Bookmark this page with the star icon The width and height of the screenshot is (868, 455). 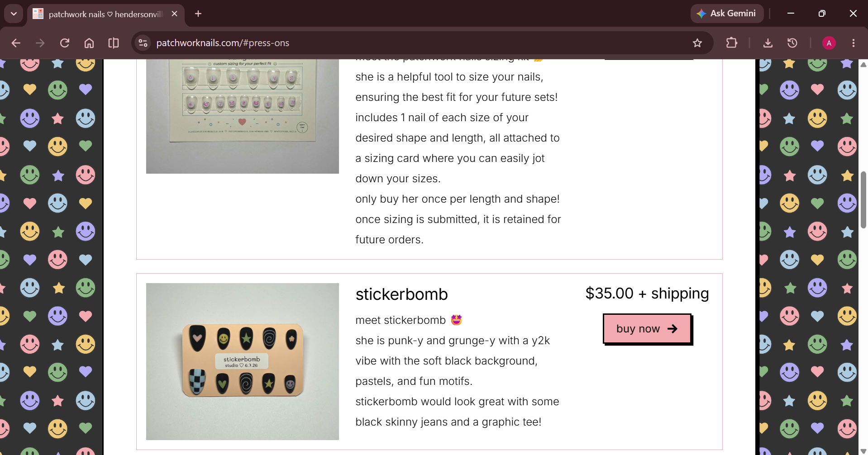click(x=697, y=43)
